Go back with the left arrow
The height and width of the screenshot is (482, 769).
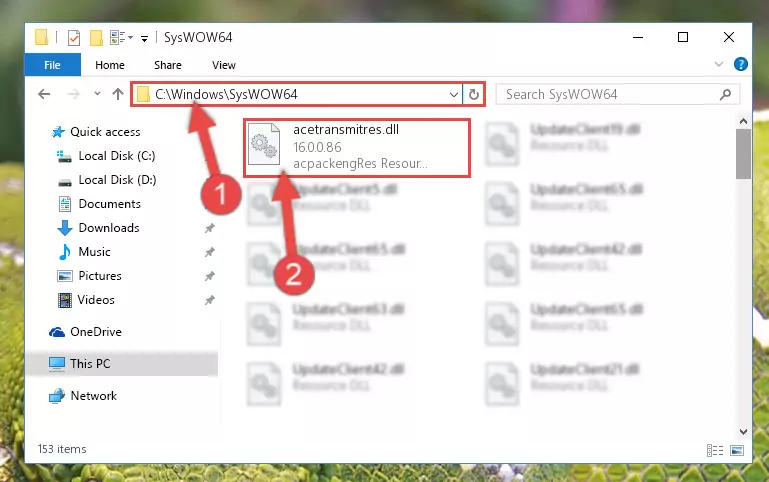pyautogui.click(x=44, y=94)
